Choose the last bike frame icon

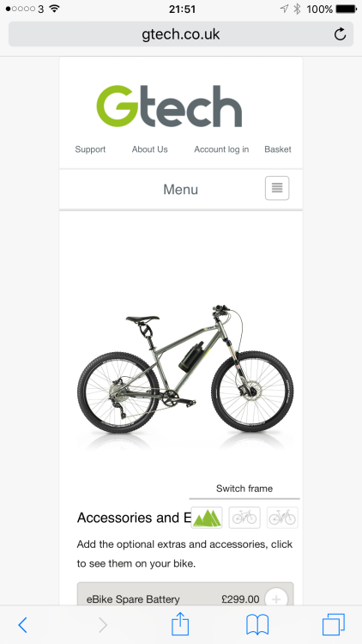(282, 518)
